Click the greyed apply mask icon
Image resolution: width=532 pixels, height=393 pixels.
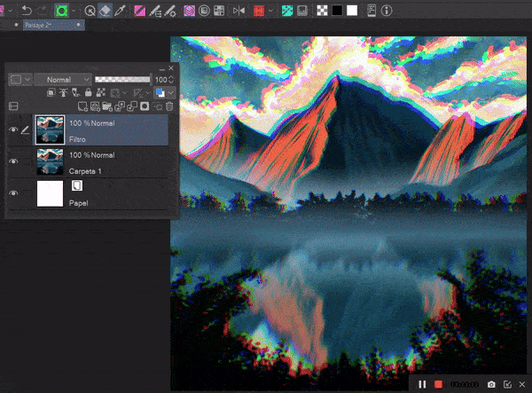click(158, 106)
